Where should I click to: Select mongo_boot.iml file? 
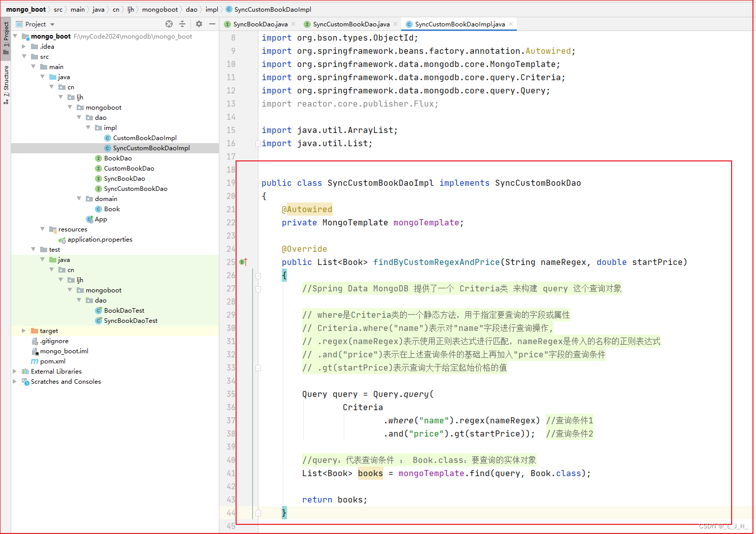pos(59,351)
